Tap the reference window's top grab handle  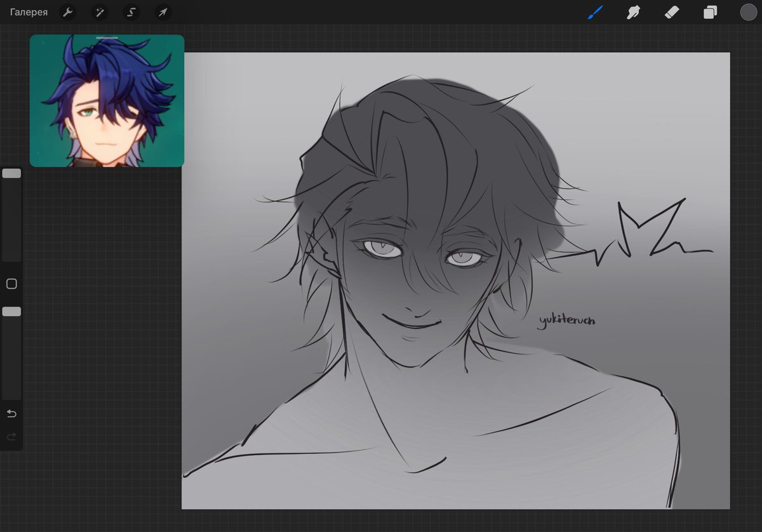[x=107, y=38]
